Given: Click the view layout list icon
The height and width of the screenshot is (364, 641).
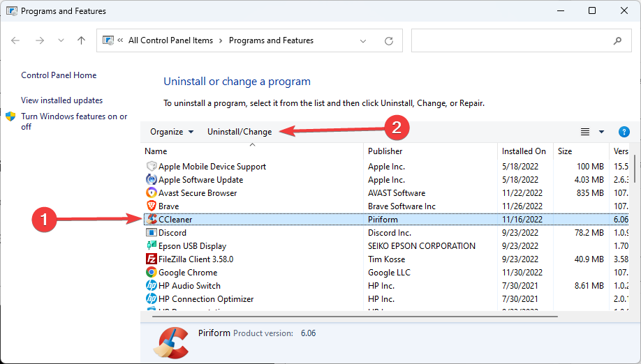Looking at the screenshot, I should pos(585,132).
